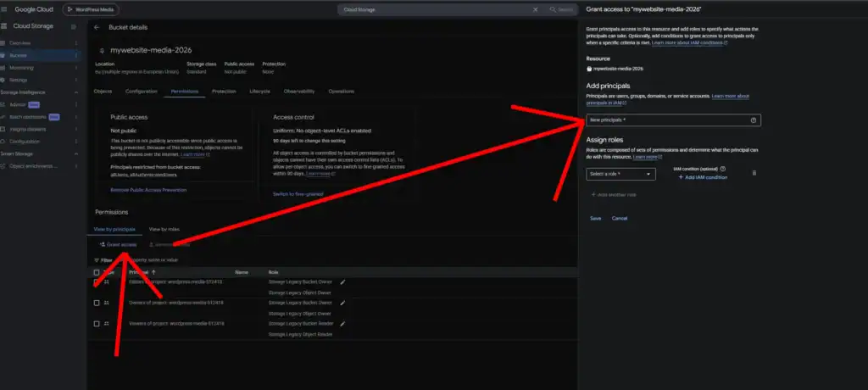The height and width of the screenshot is (390, 868).
Task: Open Learn more about principals in IAM
Action: coord(668,100)
